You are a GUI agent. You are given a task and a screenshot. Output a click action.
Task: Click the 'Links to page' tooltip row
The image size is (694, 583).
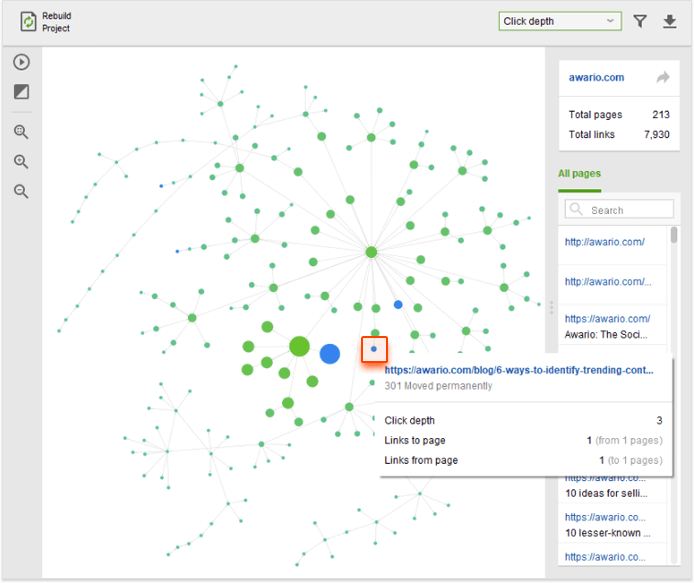coord(523,440)
